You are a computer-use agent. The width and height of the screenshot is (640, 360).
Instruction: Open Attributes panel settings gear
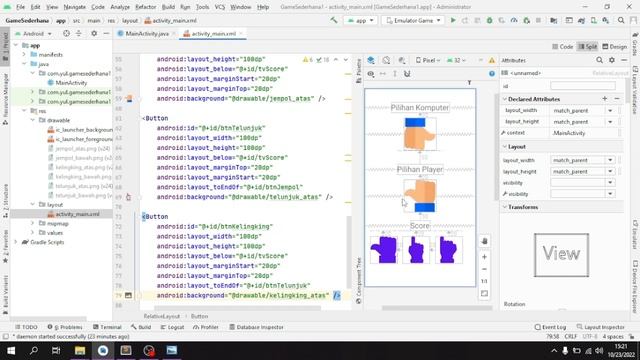(611, 60)
